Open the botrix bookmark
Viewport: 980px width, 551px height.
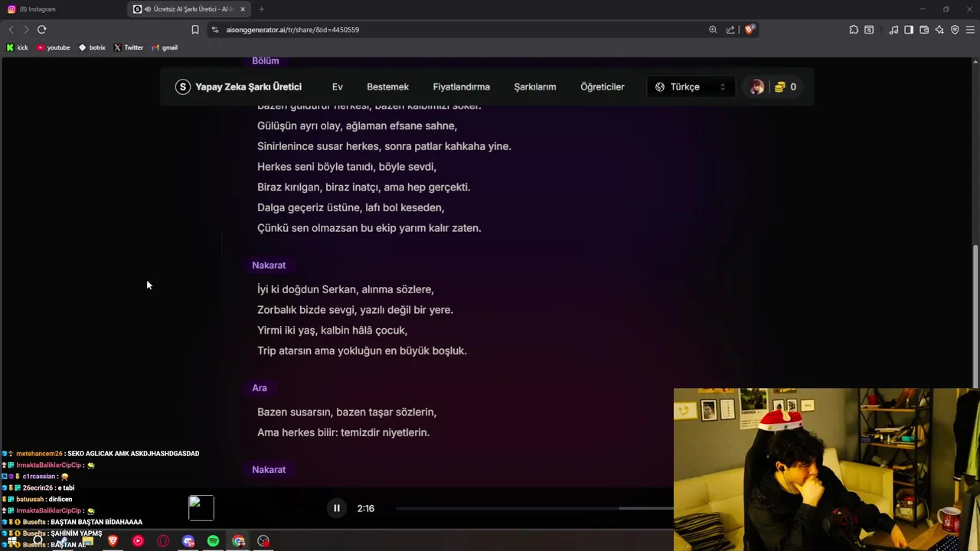92,47
